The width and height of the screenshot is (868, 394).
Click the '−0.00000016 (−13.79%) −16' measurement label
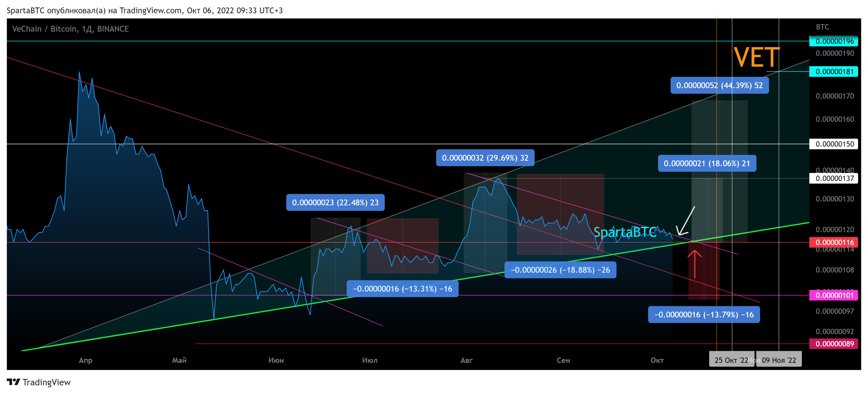[x=704, y=315]
